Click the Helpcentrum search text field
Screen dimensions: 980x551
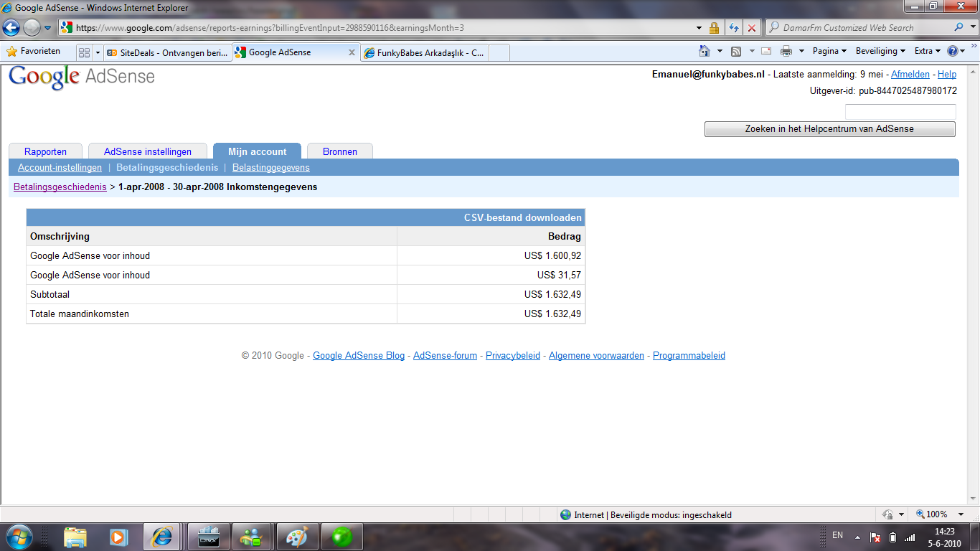pos(900,112)
